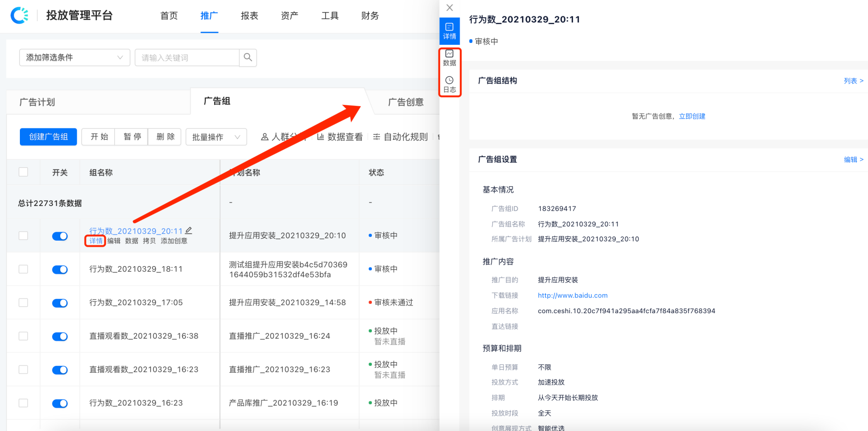The height and width of the screenshot is (431, 868).
Task: Toggle off the switch for 直播观看数_20210329_16:23
Action: (x=60, y=370)
